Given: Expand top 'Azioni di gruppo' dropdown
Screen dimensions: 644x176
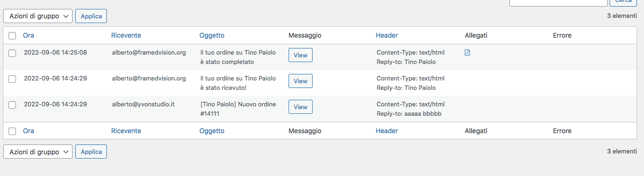Looking at the screenshot, I should [38, 16].
